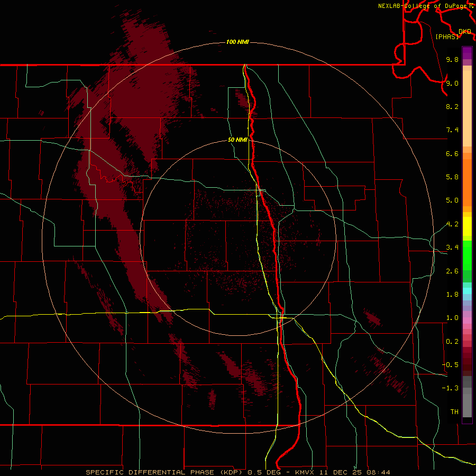Select the 2.6 scale label
The height and width of the screenshot is (476, 476).
pos(452,271)
